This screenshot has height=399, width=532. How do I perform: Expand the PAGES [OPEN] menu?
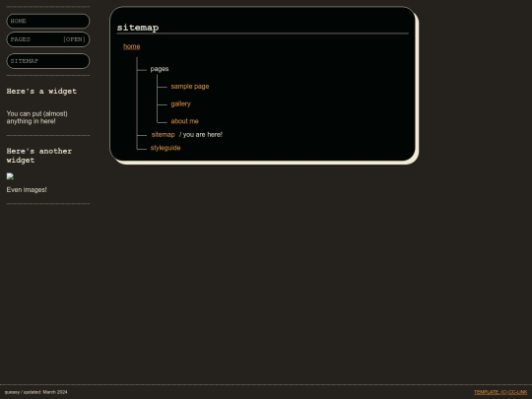coord(48,39)
